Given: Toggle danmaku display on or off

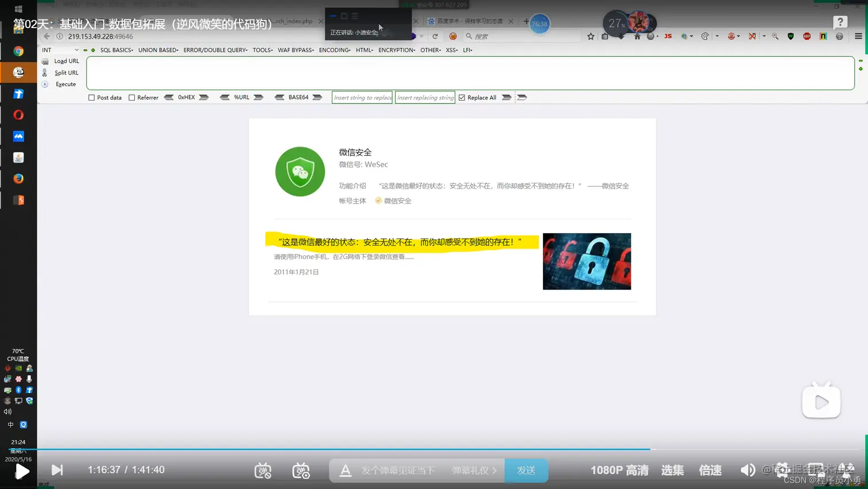Looking at the screenshot, I should [263, 471].
